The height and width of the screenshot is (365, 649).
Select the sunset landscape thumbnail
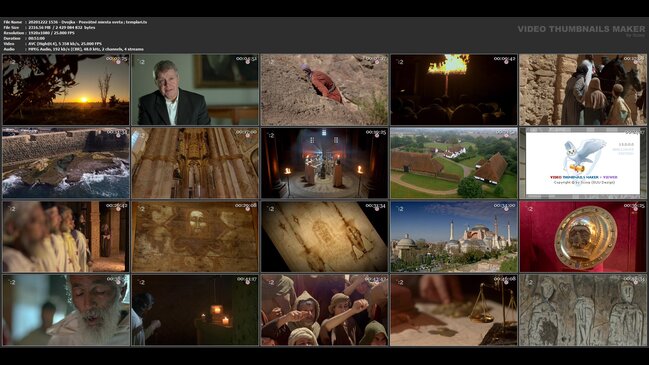click(66, 90)
